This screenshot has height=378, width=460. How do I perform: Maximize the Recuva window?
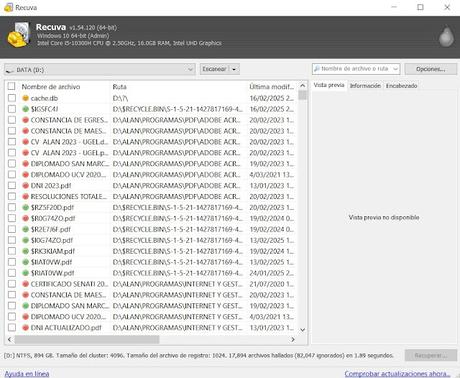click(421, 7)
